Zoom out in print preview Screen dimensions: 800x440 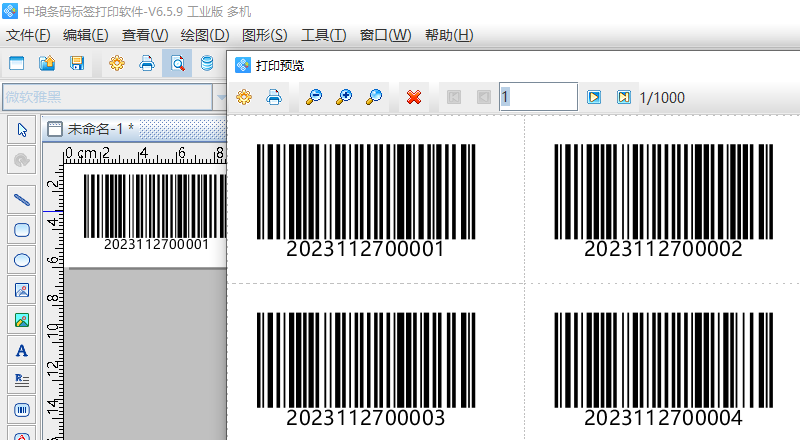coord(314,97)
